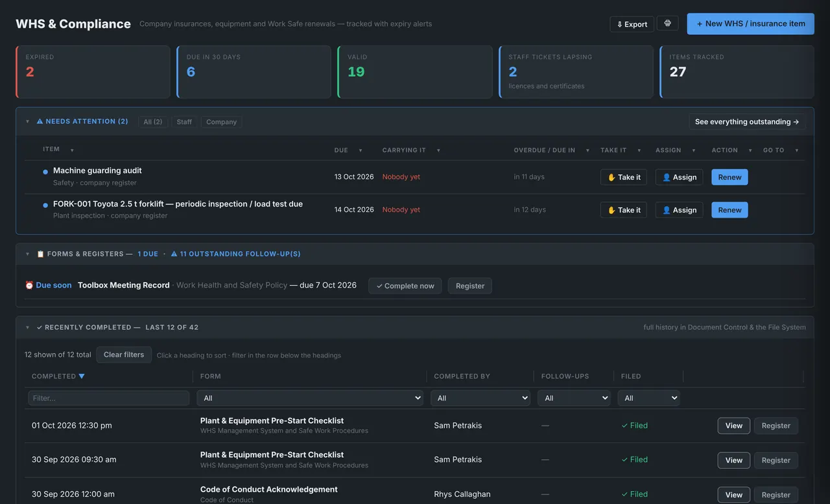Open the TAKE IT column header arrow
Screen dimensions: 830x504
coord(639,150)
